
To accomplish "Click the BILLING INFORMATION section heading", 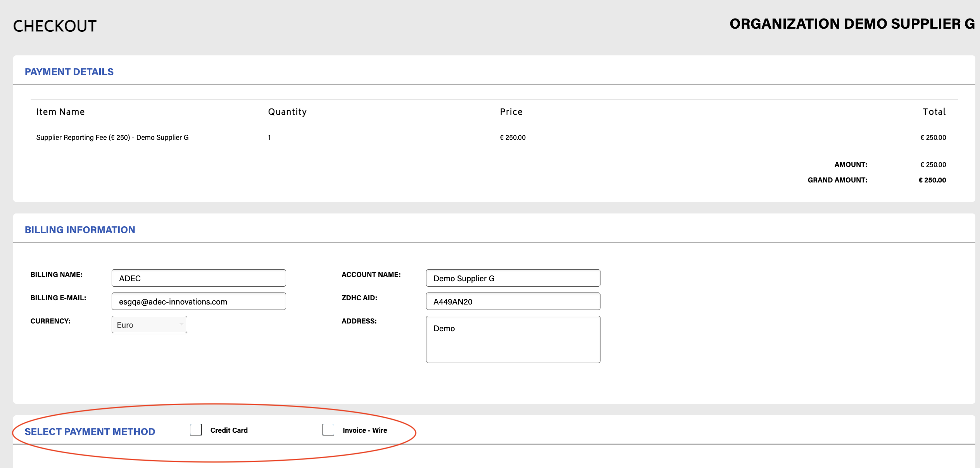I will (x=80, y=230).
